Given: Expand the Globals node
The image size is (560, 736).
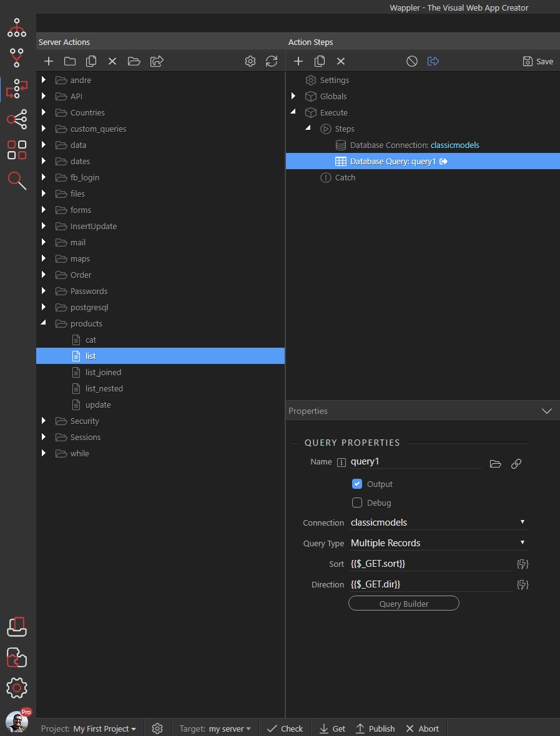Looking at the screenshot, I should coord(293,96).
